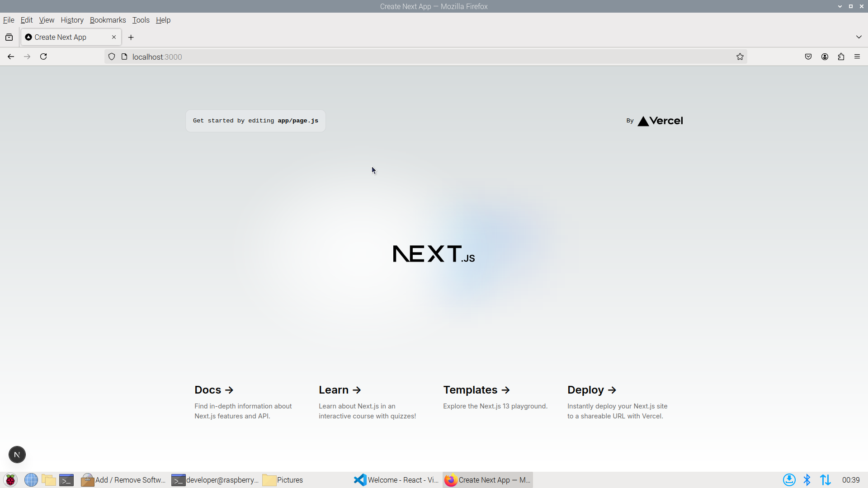Open the tracking protection shield icon
The image size is (868, 488).
(112, 56)
